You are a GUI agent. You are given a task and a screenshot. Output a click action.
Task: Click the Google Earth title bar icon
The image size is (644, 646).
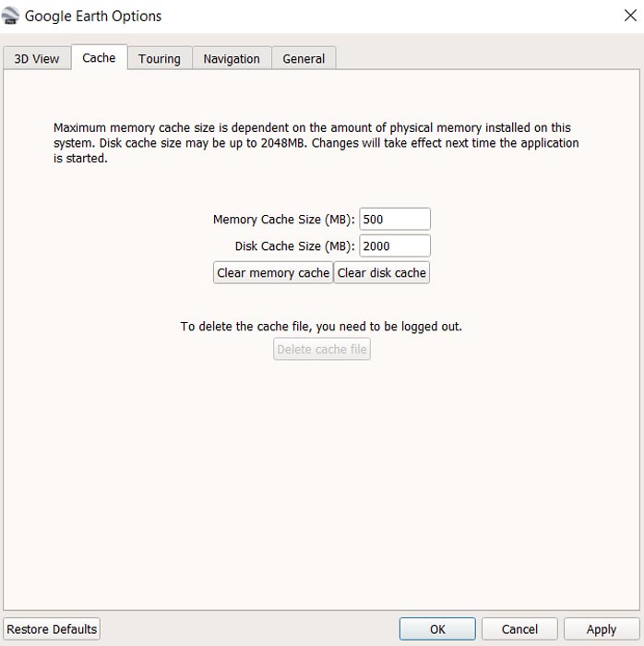[x=10, y=16]
